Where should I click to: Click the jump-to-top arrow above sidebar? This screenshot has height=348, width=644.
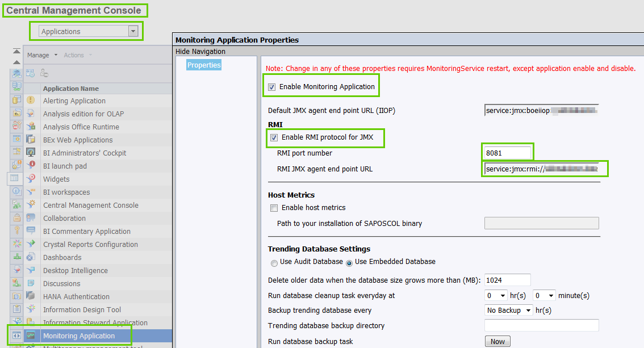coord(16,51)
